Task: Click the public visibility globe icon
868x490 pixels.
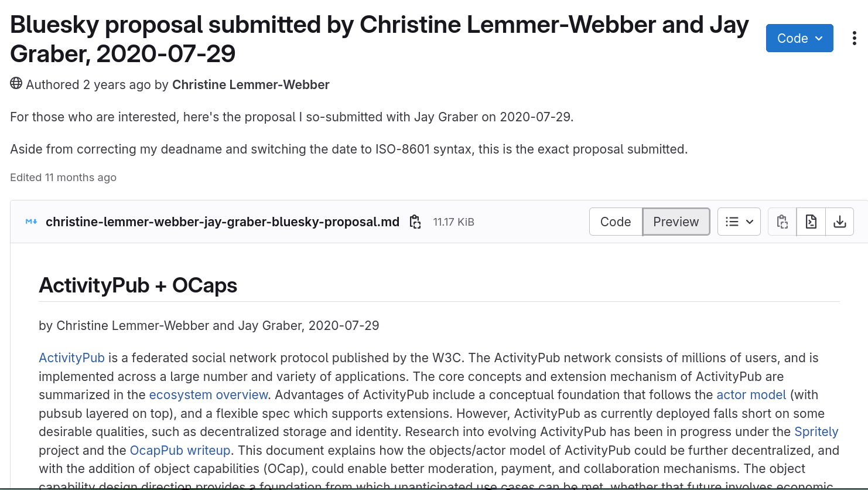Action: point(16,84)
